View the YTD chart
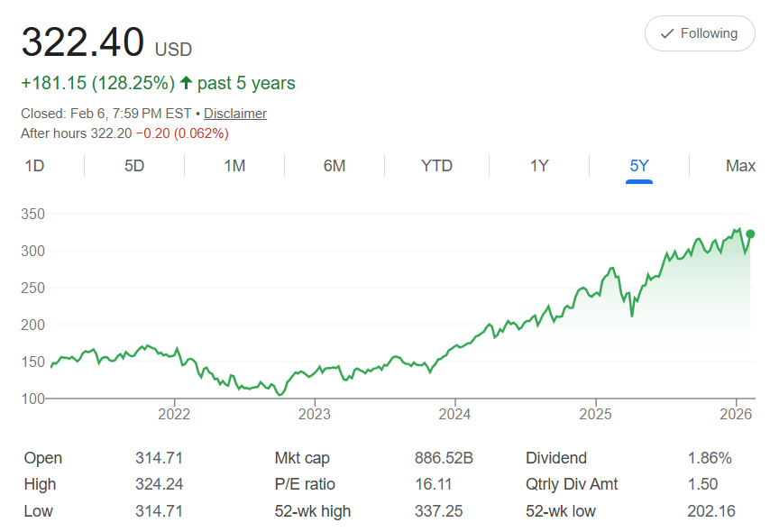This screenshot has height=532, width=770. click(436, 166)
